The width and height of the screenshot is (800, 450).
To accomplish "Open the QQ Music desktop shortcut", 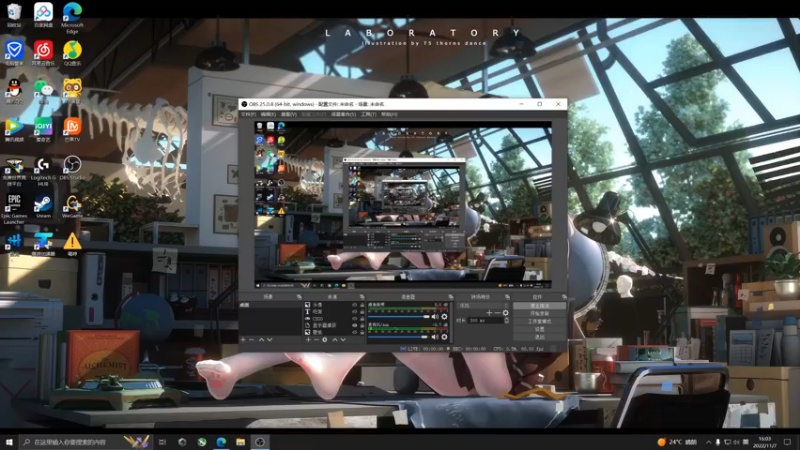I will point(72,54).
